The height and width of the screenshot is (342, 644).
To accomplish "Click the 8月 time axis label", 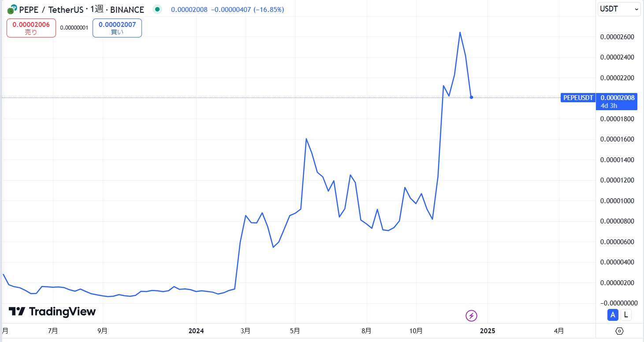I will [366, 331].
